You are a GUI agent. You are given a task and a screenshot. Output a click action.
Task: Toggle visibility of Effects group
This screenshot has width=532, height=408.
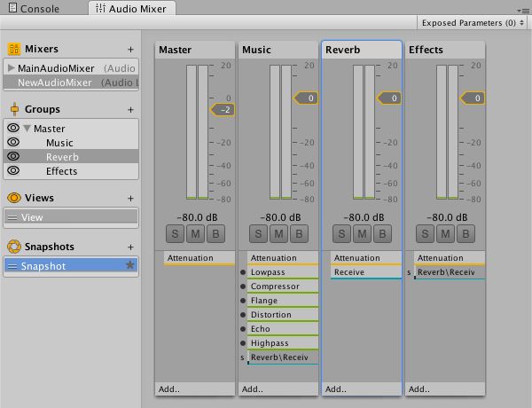(x=13, y=170)
